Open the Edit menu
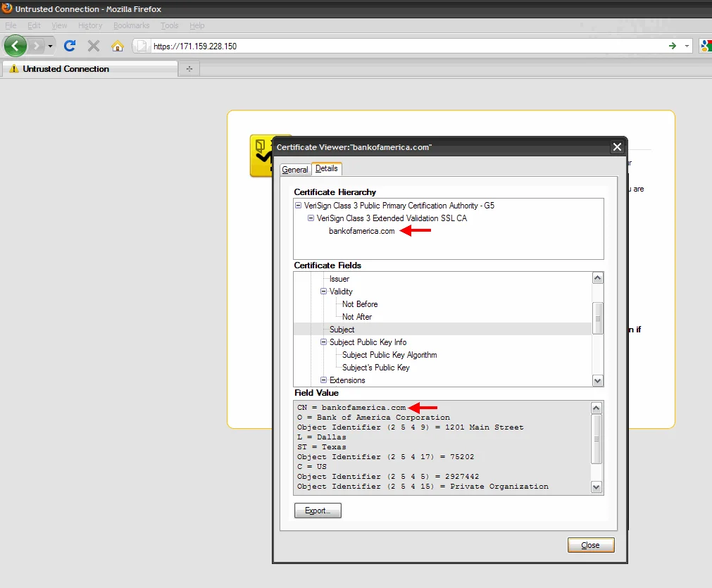Screen dimensions: 712x588 coord(34,25)
